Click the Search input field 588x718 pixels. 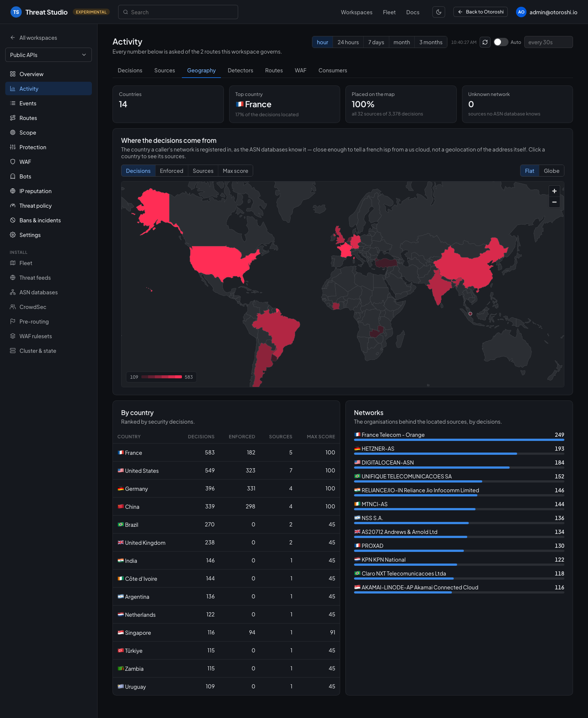click(178, 12)
